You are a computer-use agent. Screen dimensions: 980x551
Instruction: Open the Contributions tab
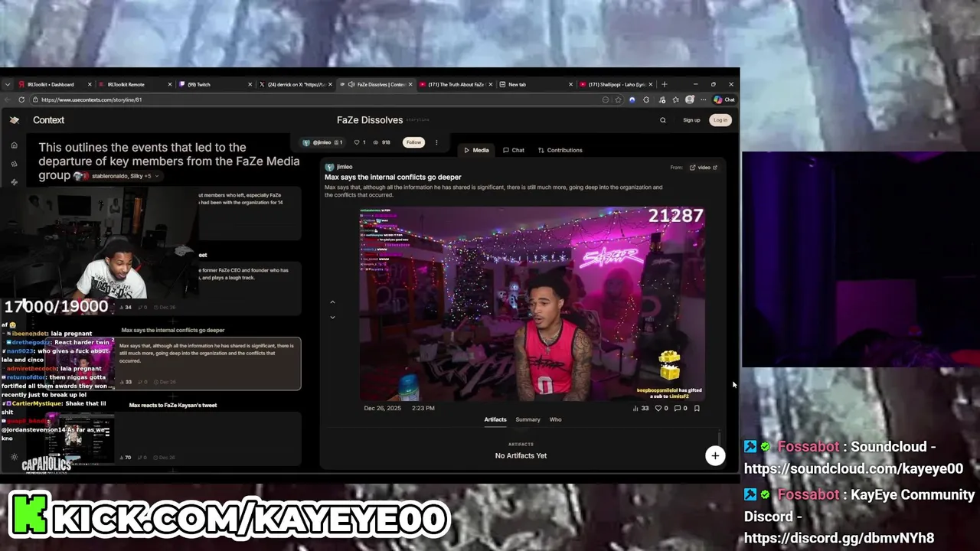pyautogui.click(x=560, y=150)
